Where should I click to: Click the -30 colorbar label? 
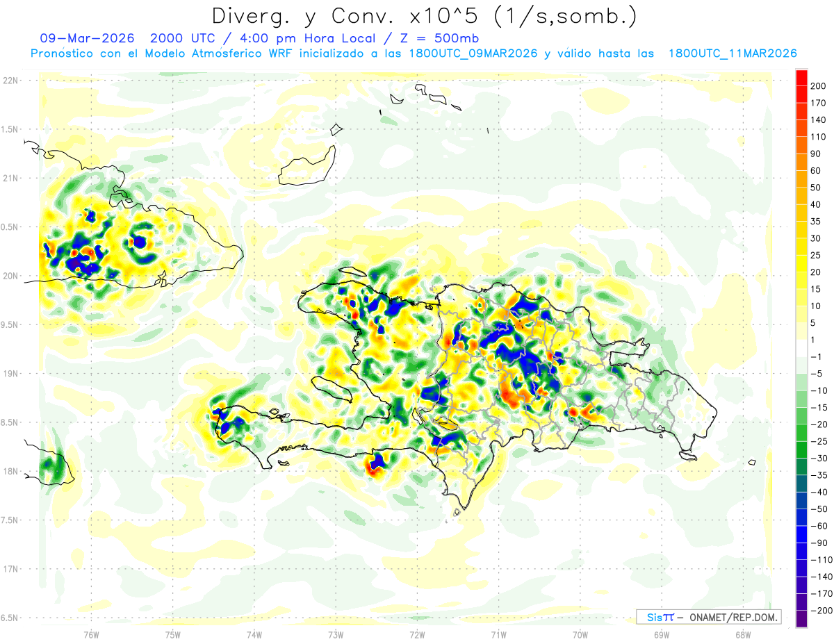[x=819, y=459]
